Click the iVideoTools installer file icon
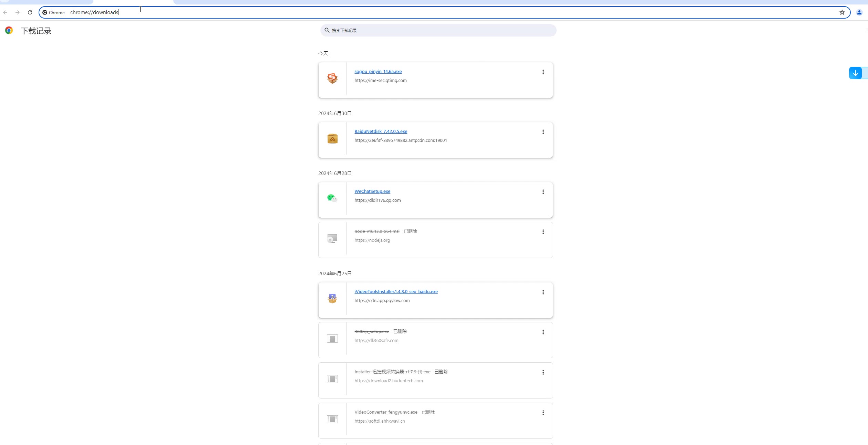868x445 pixels. tap(332, 299)
